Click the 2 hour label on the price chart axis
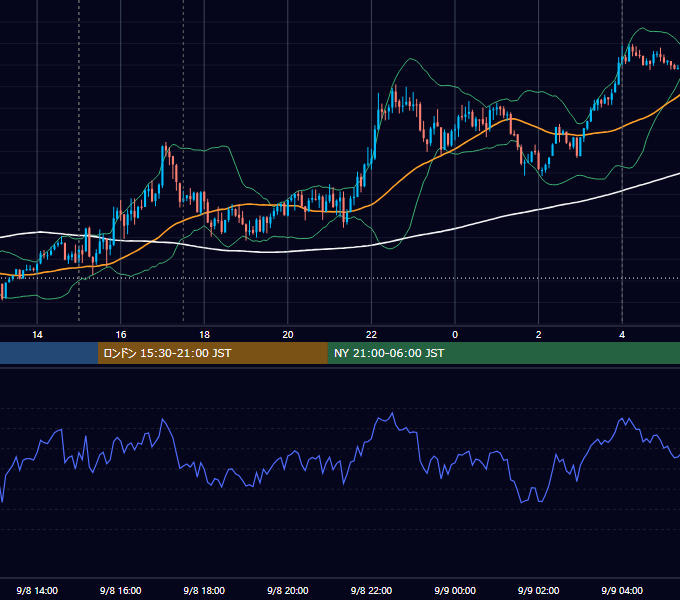 point(539,335)
